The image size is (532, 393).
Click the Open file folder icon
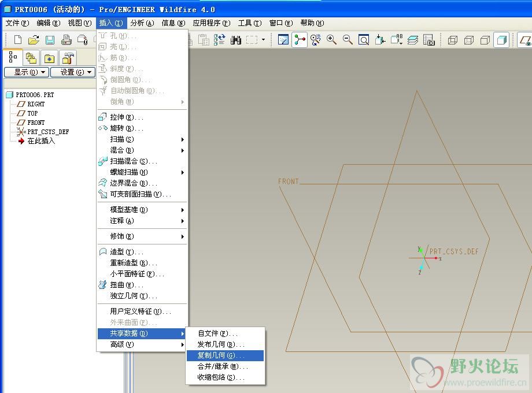pos(34,40)
